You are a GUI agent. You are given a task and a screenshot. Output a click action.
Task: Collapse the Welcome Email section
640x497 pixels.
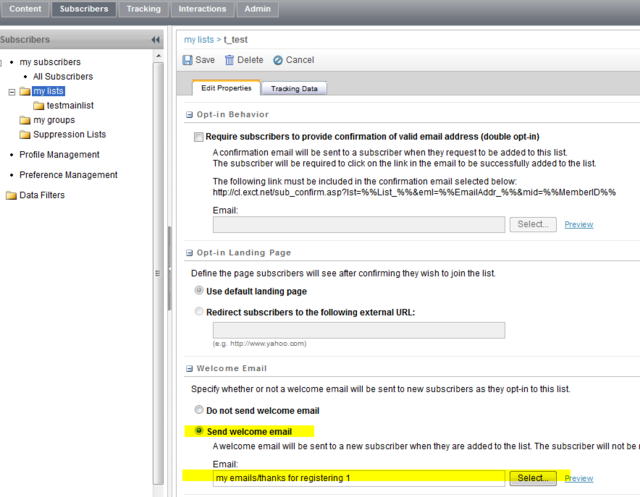(x=189, y=368)
